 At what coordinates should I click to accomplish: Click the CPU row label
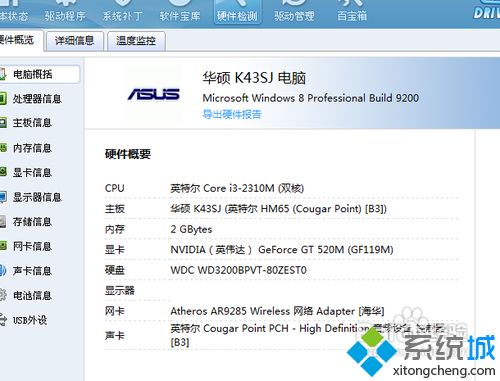pos(115,188)
